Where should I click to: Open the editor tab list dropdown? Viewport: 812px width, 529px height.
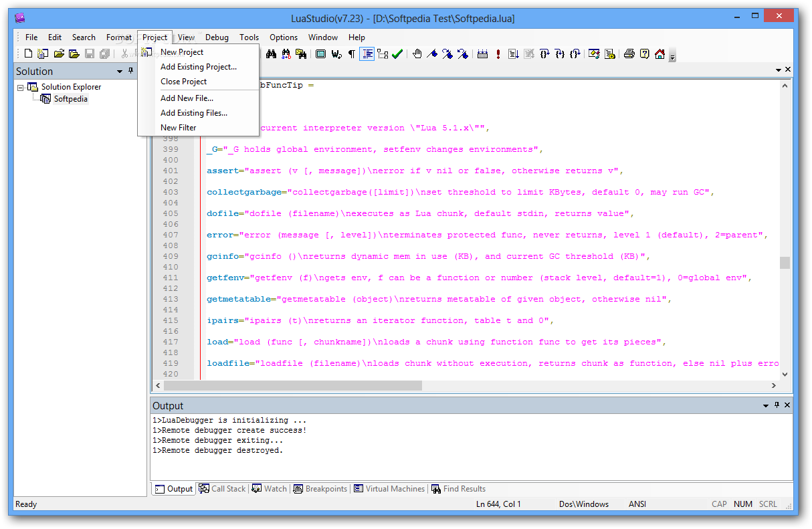[x=779, y=70]
